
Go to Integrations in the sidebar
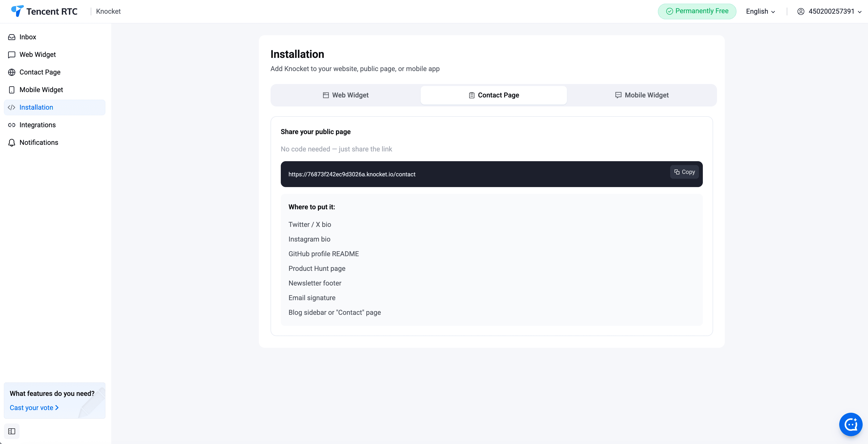click(55, 125)
